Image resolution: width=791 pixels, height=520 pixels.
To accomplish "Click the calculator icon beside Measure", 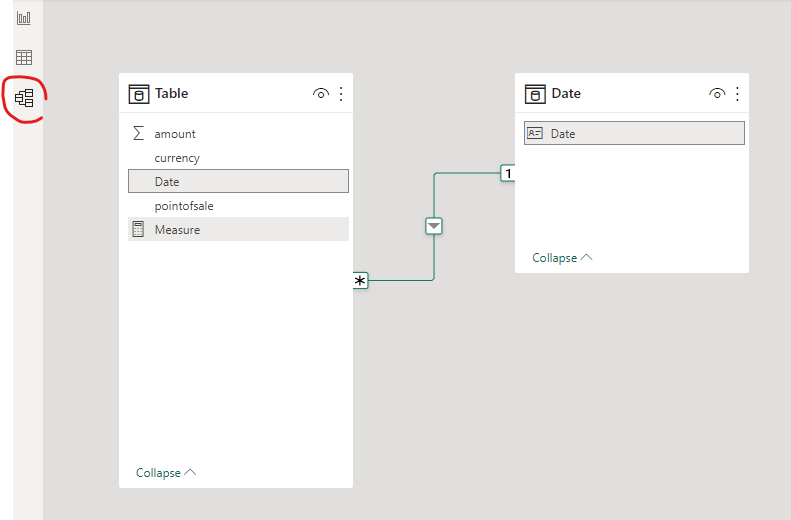I will click(x=138, y=229).
